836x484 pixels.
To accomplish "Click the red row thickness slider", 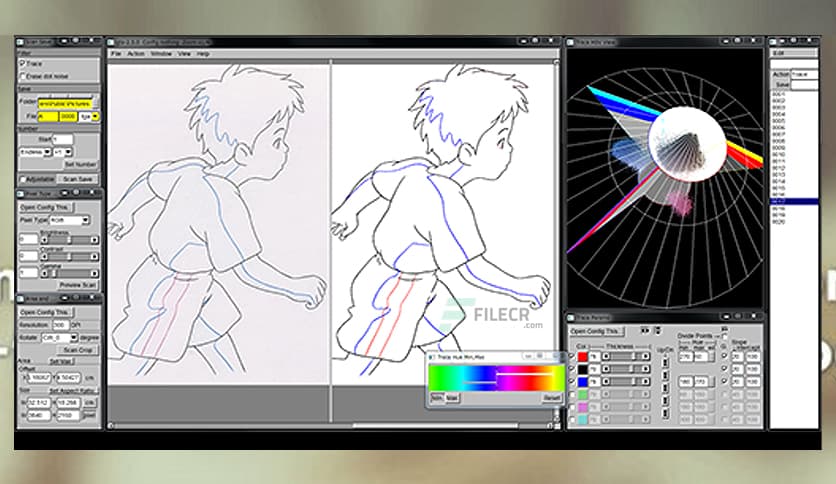I will click(x=626, y=357).
